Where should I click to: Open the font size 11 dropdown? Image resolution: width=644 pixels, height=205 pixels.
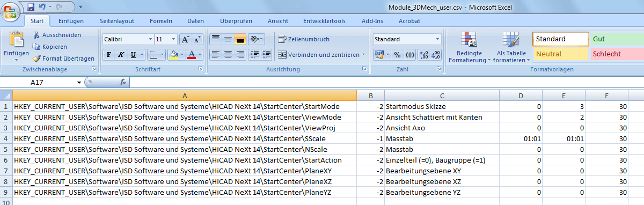coord(173,39)
